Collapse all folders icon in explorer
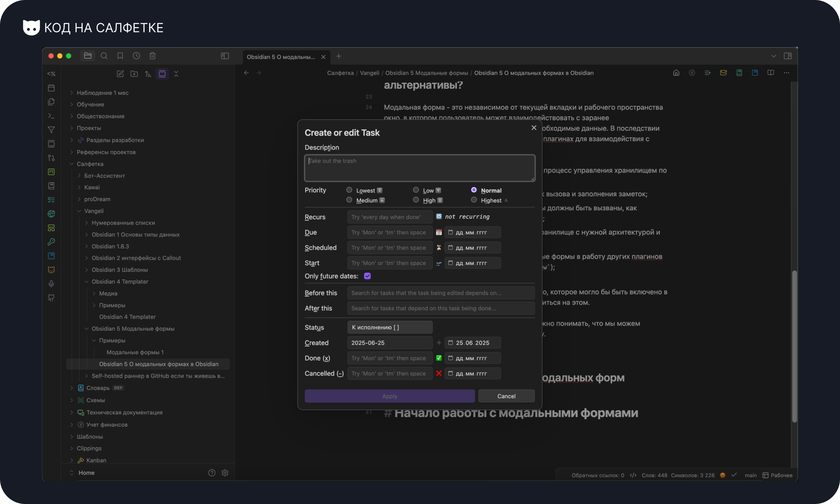 click(176, 73)
